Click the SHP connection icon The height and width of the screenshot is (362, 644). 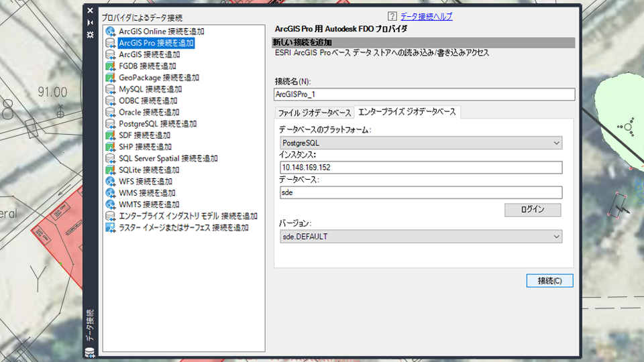(110, 147)
